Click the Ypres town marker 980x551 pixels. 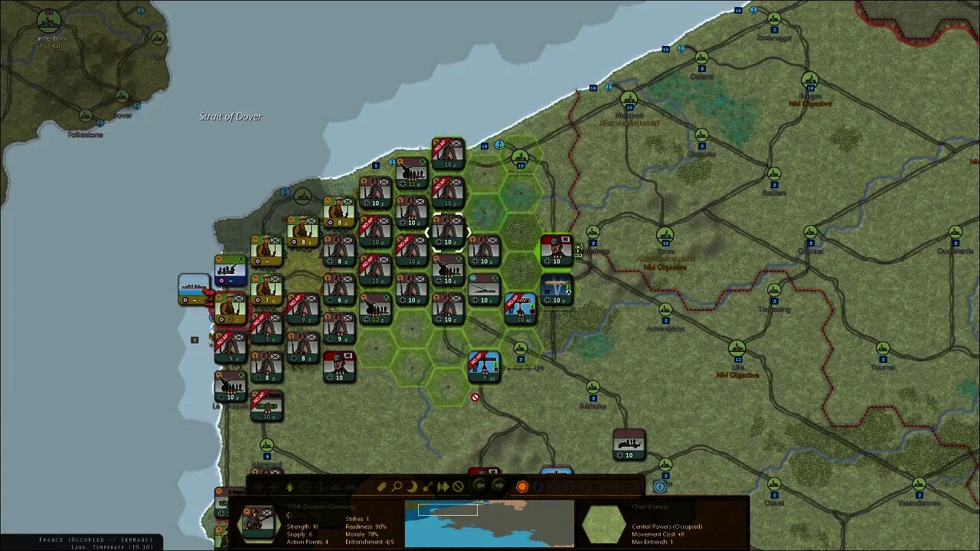click(x=665, y=235)
